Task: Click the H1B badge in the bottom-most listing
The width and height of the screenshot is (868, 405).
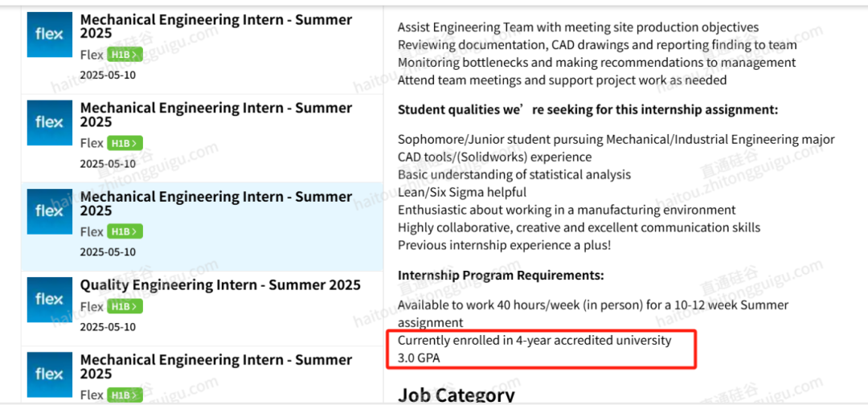Action: (x=125, y=395)
